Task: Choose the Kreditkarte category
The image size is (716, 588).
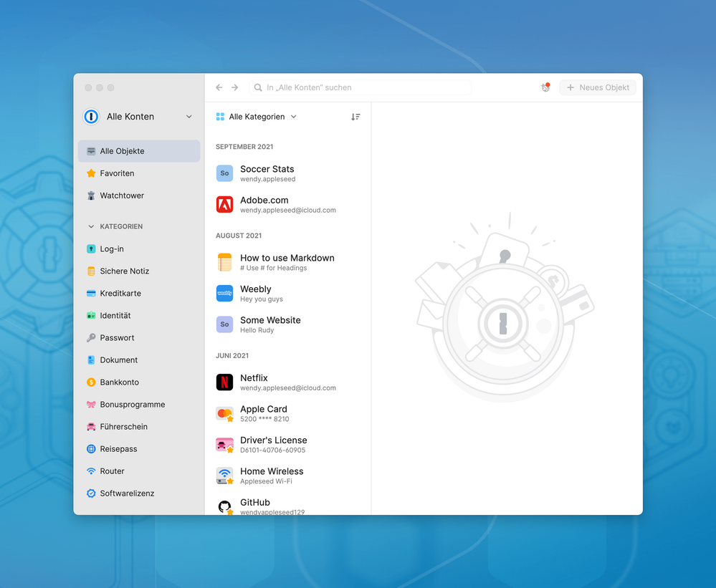Action: 120,293
